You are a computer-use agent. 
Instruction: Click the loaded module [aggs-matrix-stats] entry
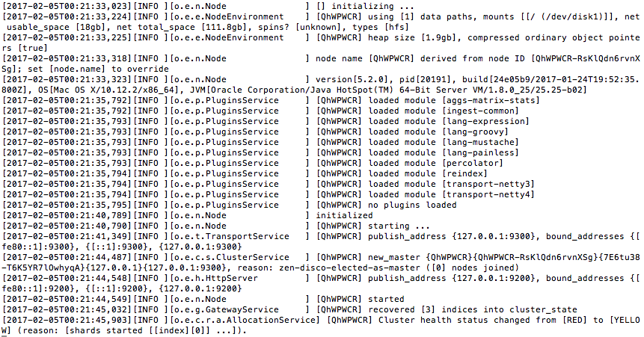pos(454,101)
